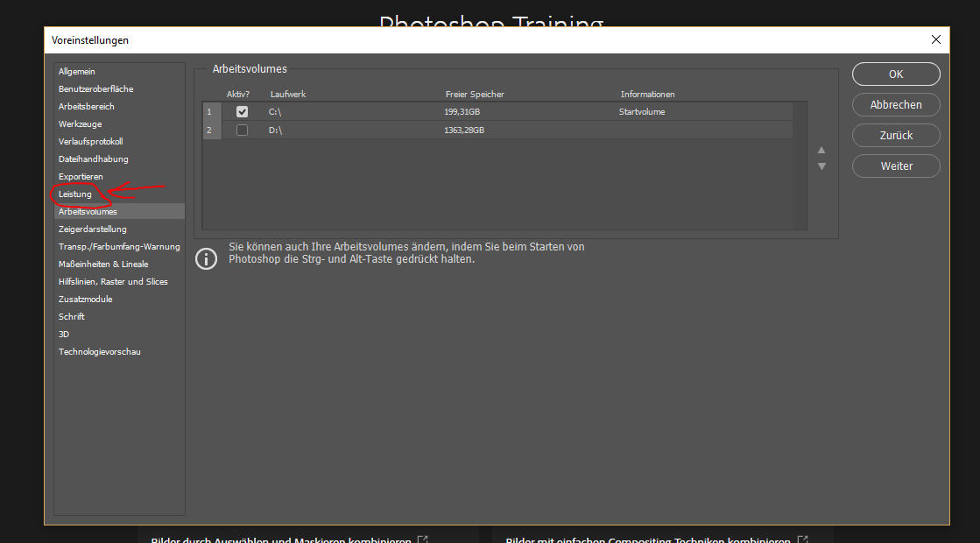Select Verlaufsprotokoll category
The image size is (980, 543).
point(90,142)
